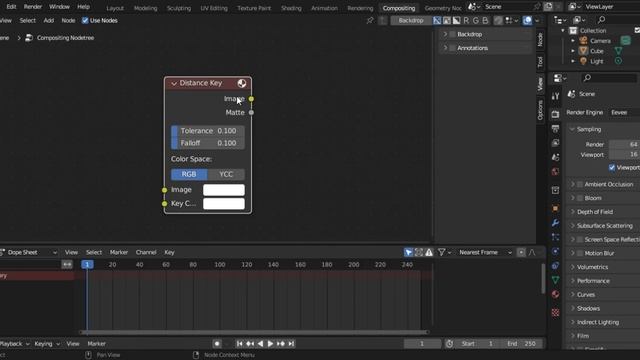Select RGB color space
The width and height of the screenshot is (640, 360).
pos(189,174)
